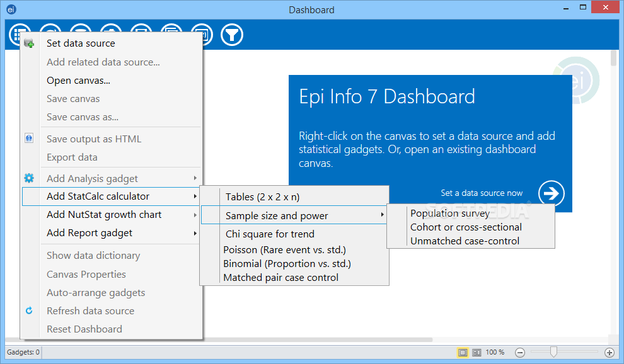Click the vertical scrollbar thumb on canvas
Viewport: 624px width, 364px height.
[x=613, y=58]
